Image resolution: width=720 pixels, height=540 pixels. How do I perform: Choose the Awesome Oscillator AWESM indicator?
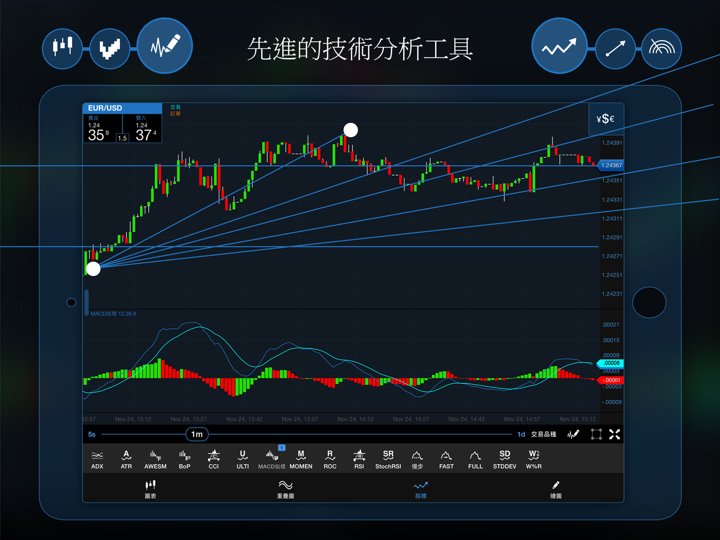pos(155,459)
